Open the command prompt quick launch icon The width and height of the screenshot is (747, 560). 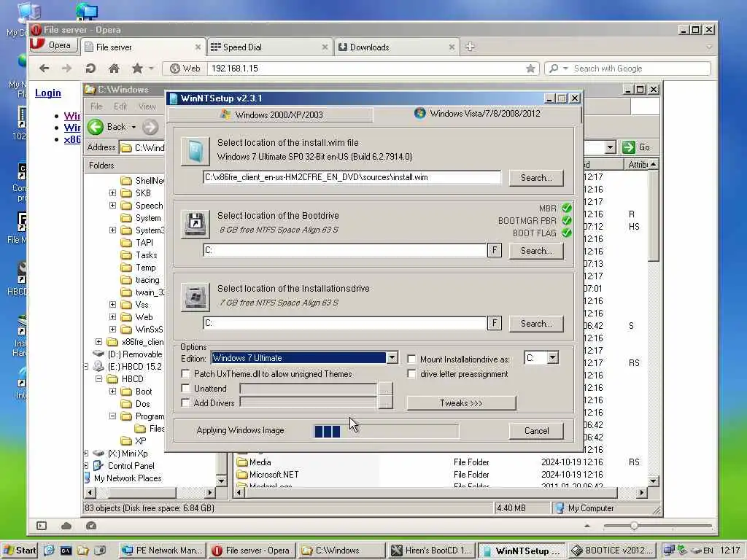[x=66, y=551]
